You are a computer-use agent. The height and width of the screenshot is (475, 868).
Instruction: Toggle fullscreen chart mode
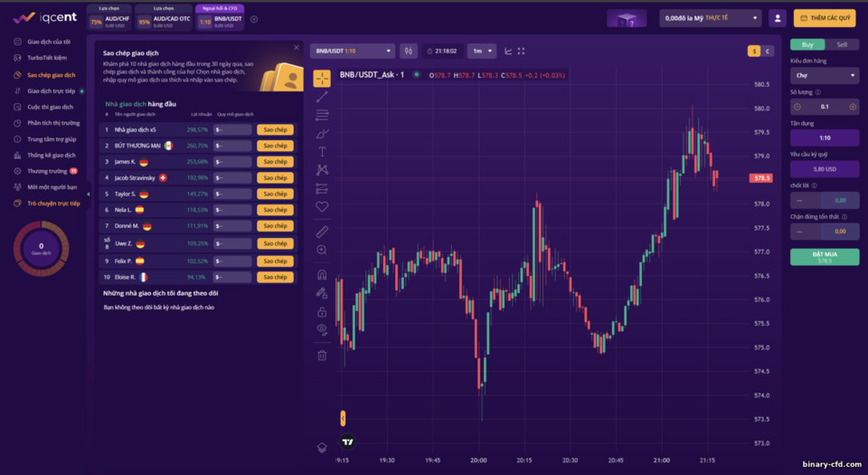521,51
